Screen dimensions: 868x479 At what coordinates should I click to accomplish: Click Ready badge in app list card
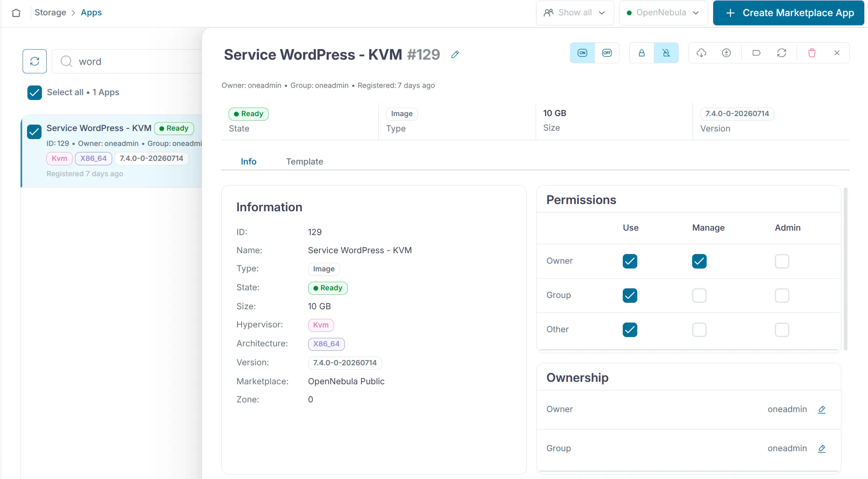(x=174, y=128)
